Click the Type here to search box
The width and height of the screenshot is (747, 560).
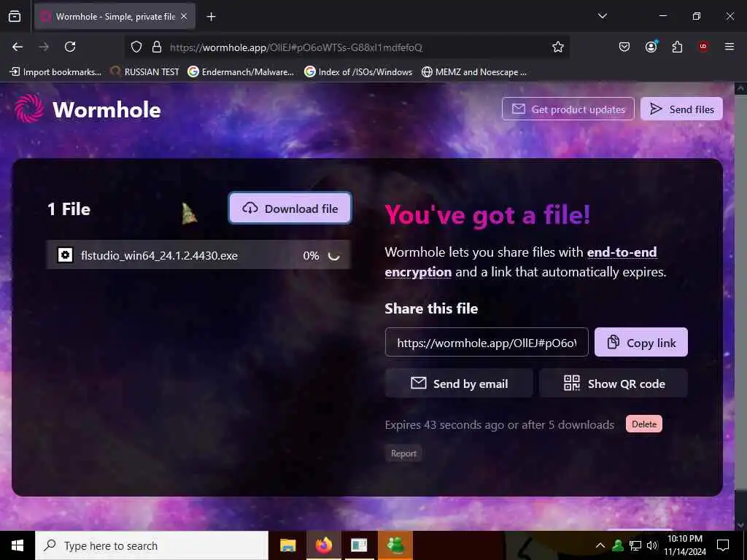pos(152,545)
